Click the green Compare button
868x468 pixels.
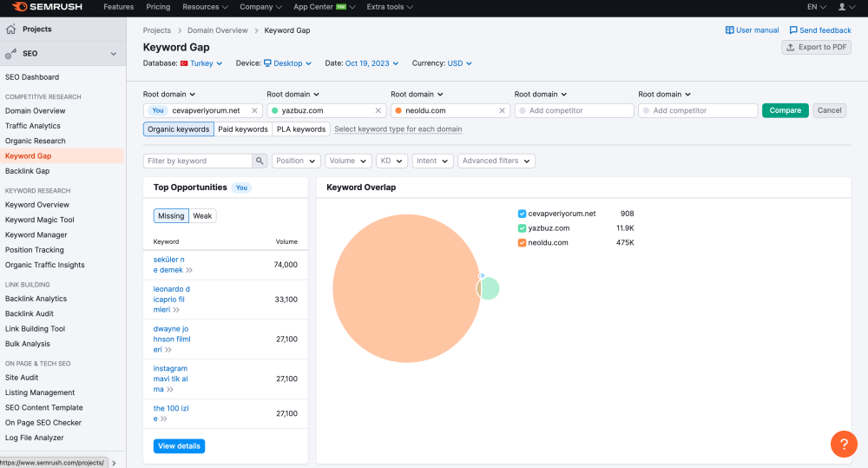pyautogui.click(x=785, y=110)
